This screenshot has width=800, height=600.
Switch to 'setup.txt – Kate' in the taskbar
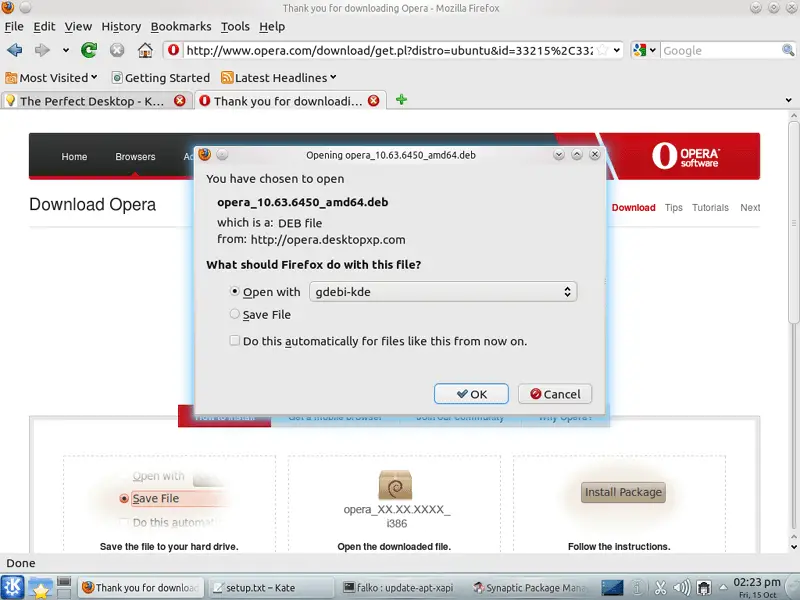point(271,588)
